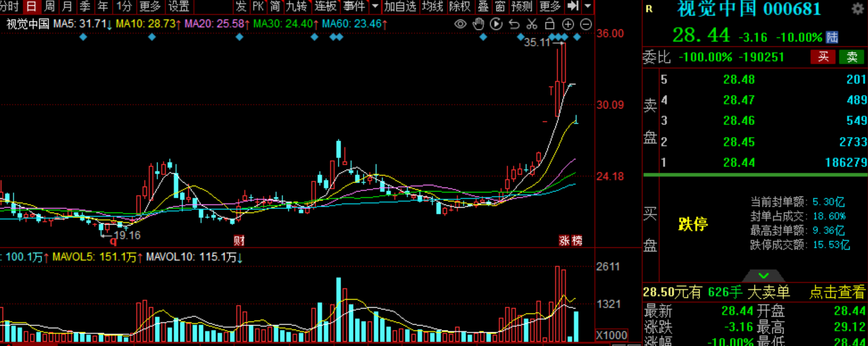
Task: Click the 榜 marker at chart bottom
Action: (x=576, y=241)
